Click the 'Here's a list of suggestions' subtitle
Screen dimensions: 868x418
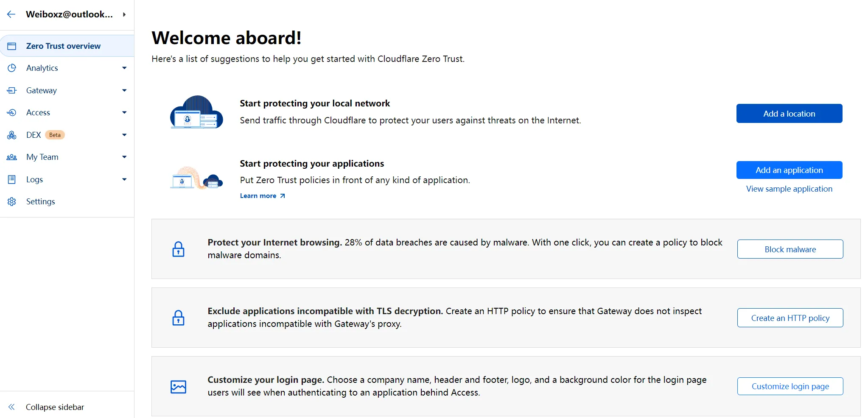[308, 59]
